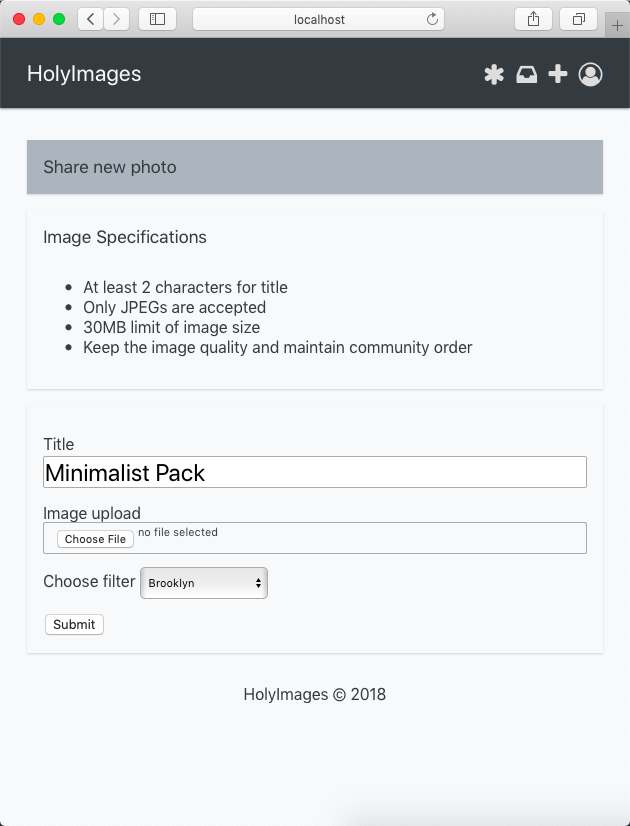
Task: Expand the Choose filter dropdown
Action: (x=204, y=583)
